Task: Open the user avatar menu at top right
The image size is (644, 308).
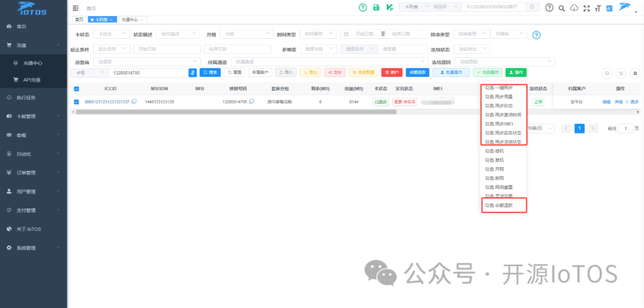Action: [626, 7]
